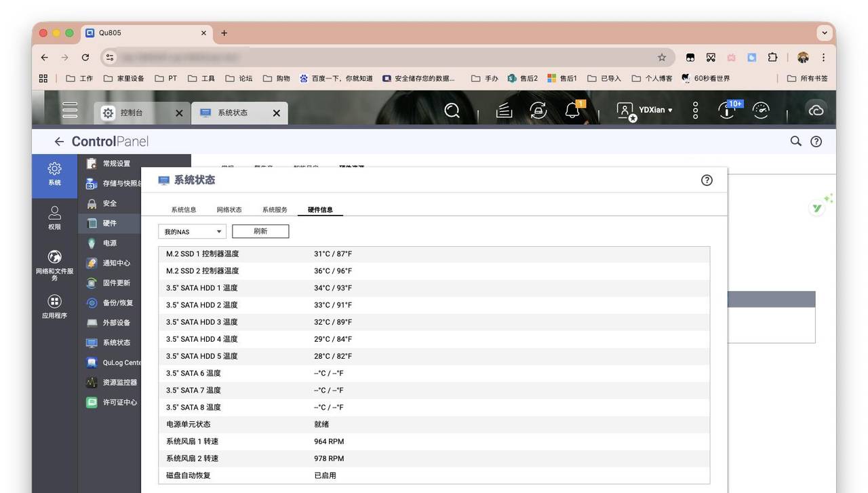Open background tasks stack icon
The height and width of the screenshot is (493, 868).
(x=504, y=110)
